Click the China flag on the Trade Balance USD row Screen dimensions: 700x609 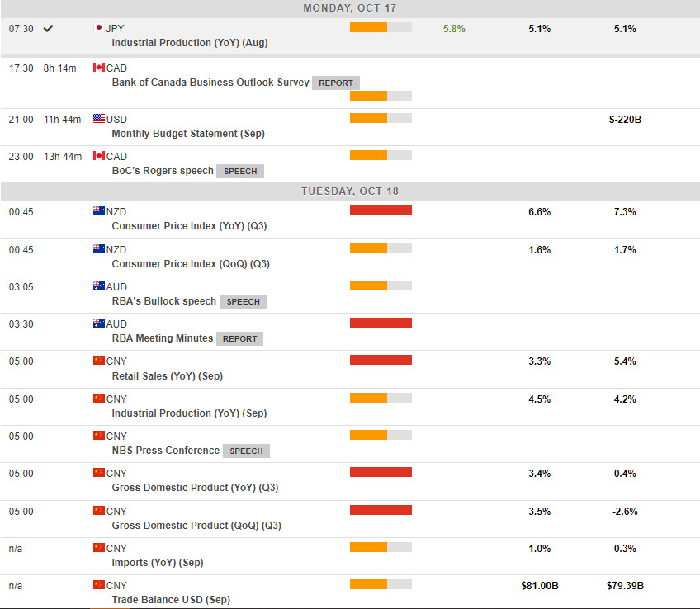point(99,585)
